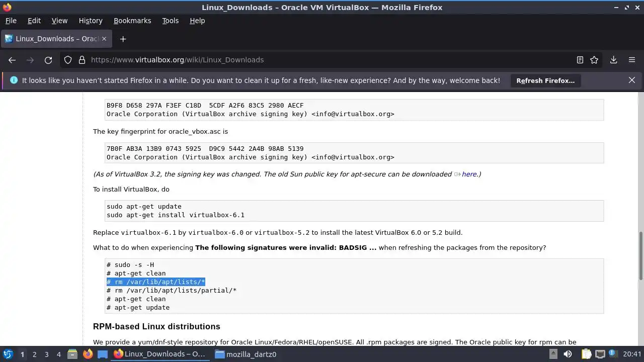Screen dimensions: 644x362
Task: Close the Linux_Downloads tab
Action: tap(104, 39)
